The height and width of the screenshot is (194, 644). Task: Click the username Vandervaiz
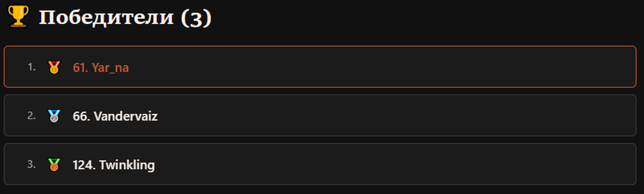tap(126, 116)
